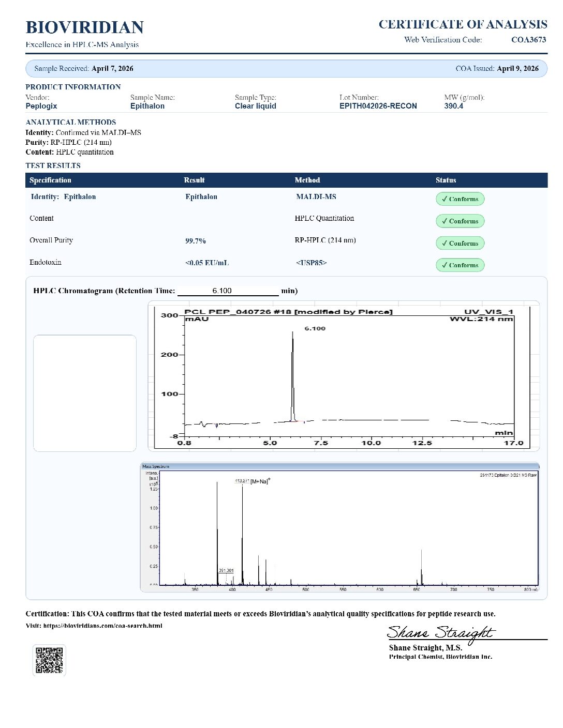The height and width of the screenshot is (728, 563).
Task: Click the Mass Spectrum panel title bar
Action: click(x=340, y=466)
